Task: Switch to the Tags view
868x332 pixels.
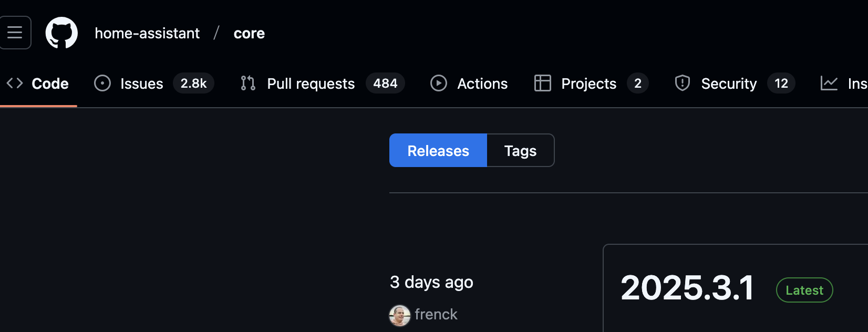Action: point(521,150)
